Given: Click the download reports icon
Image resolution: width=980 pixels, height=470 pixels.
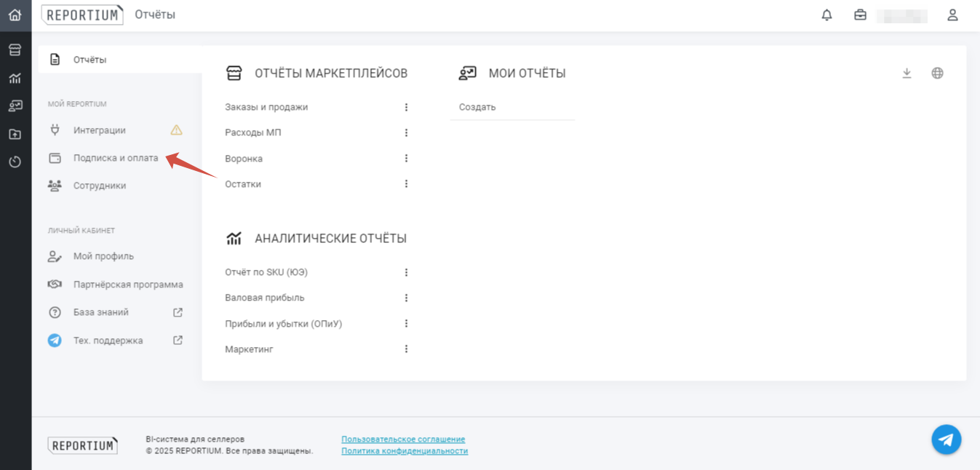Looking at the screenshot, I should point(907,73).
